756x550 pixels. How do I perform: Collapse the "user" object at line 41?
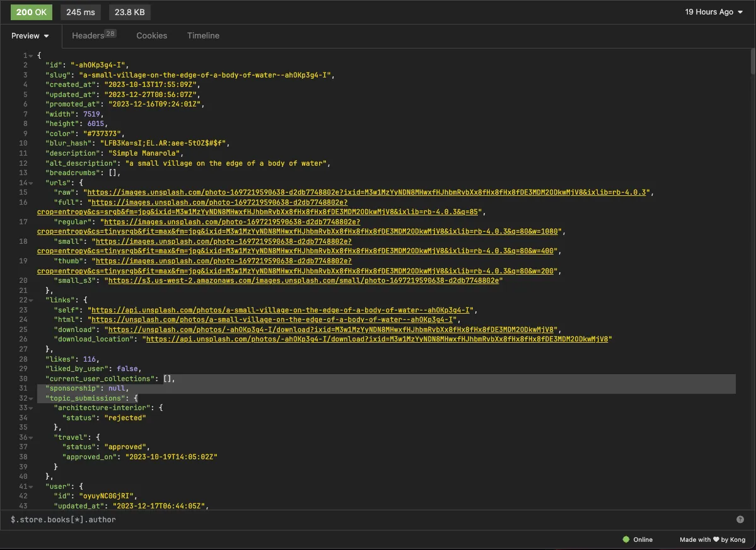(x=31, y=486)
